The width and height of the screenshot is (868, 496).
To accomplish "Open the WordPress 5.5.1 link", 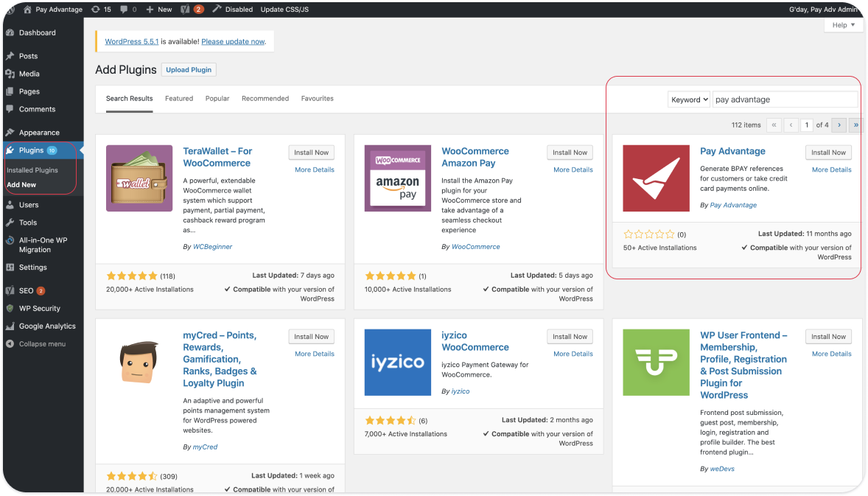I will [x=132, y=41].
